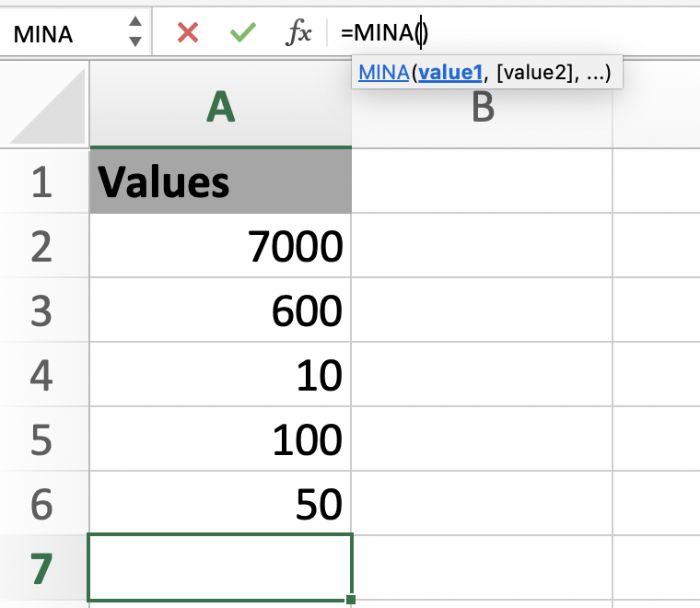Select column B header
The width and height of the screenshot is (700, 608).
coord(482,108)
